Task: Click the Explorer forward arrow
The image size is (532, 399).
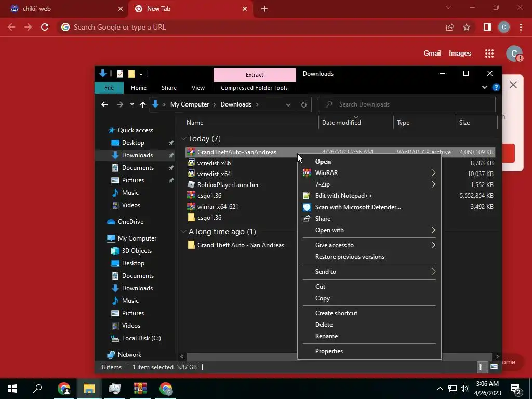Action: tap(120, 104)
